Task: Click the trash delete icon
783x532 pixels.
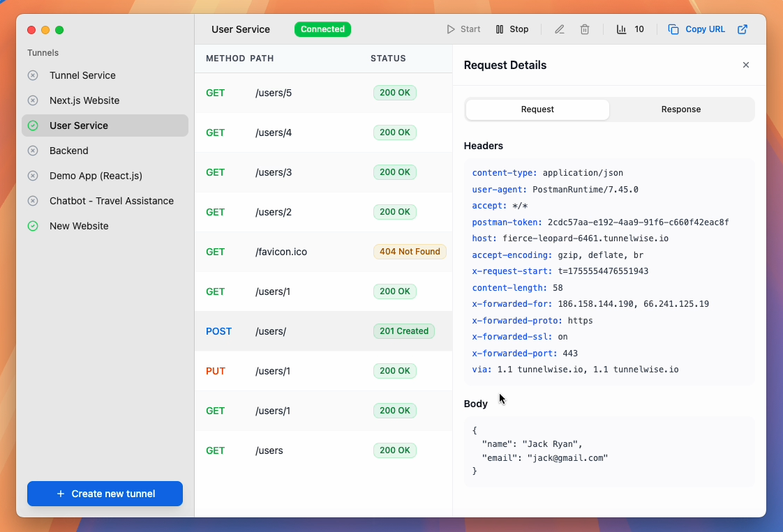Action: [x=585, y=29]
